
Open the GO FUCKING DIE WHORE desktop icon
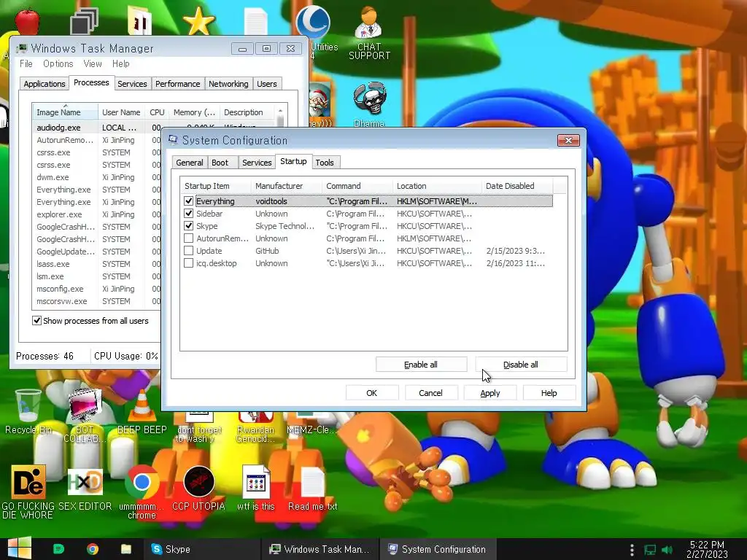pyautogui.click(x=28, y=492)
